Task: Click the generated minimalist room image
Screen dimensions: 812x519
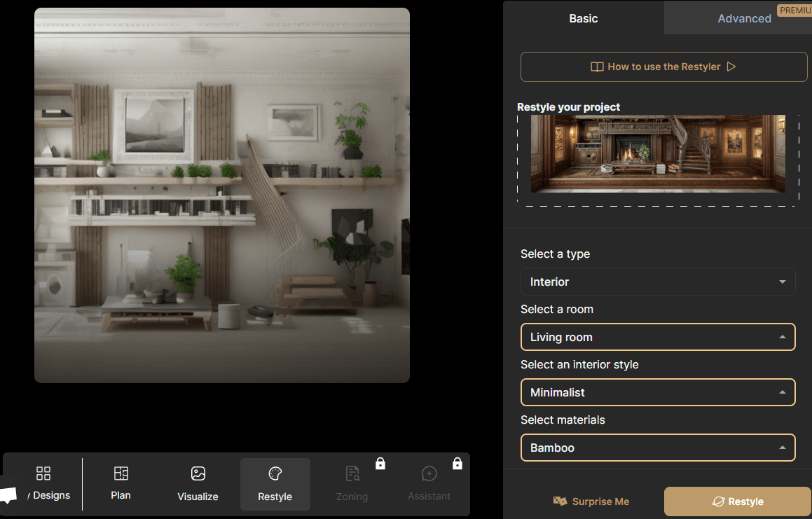Action: click(222, 195)
